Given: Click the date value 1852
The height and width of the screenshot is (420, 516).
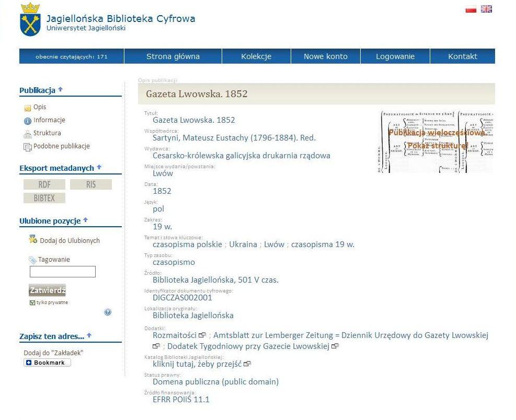Looking at the screenshot, I should pos(162,191).
